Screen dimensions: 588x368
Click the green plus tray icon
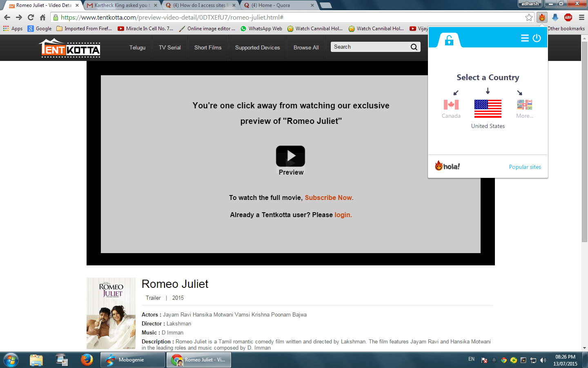point(514,360)
